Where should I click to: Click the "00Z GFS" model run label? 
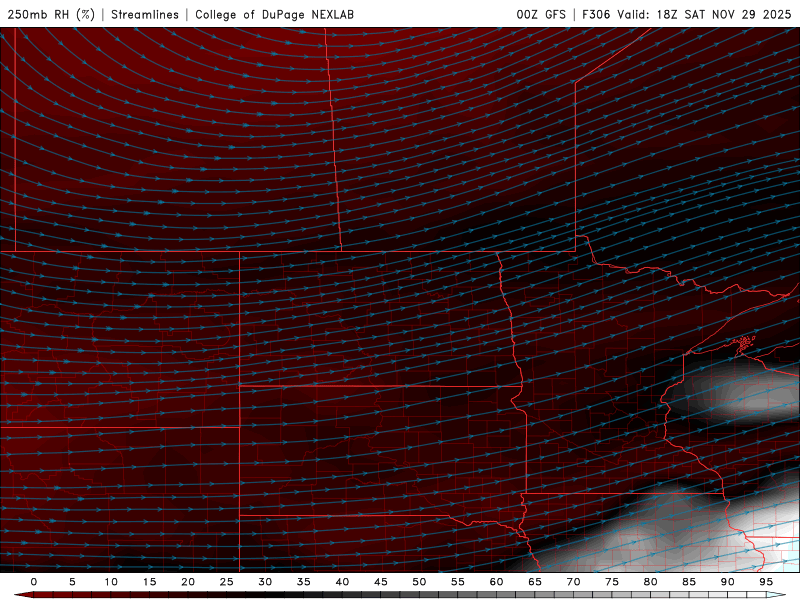[x=541, y=14]
